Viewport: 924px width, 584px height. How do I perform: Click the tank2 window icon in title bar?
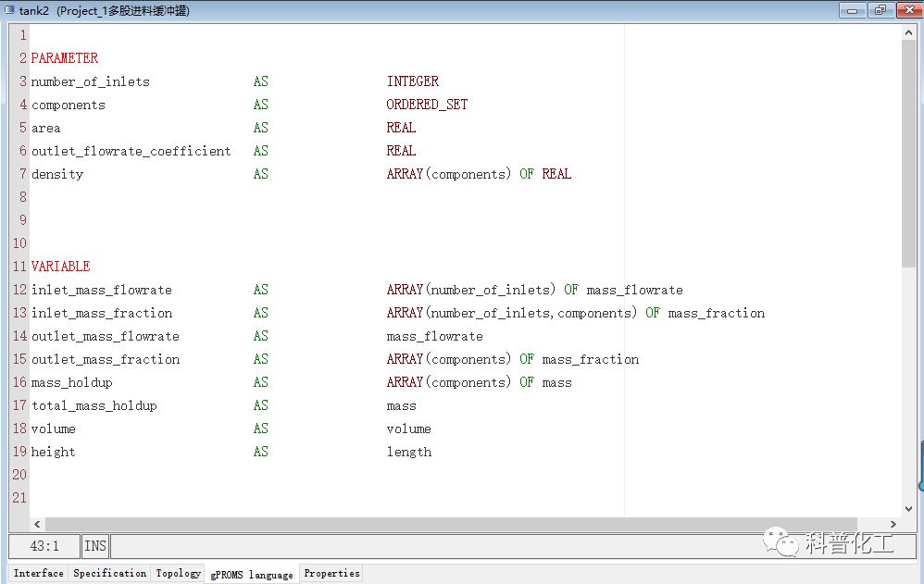coord(9,10)
